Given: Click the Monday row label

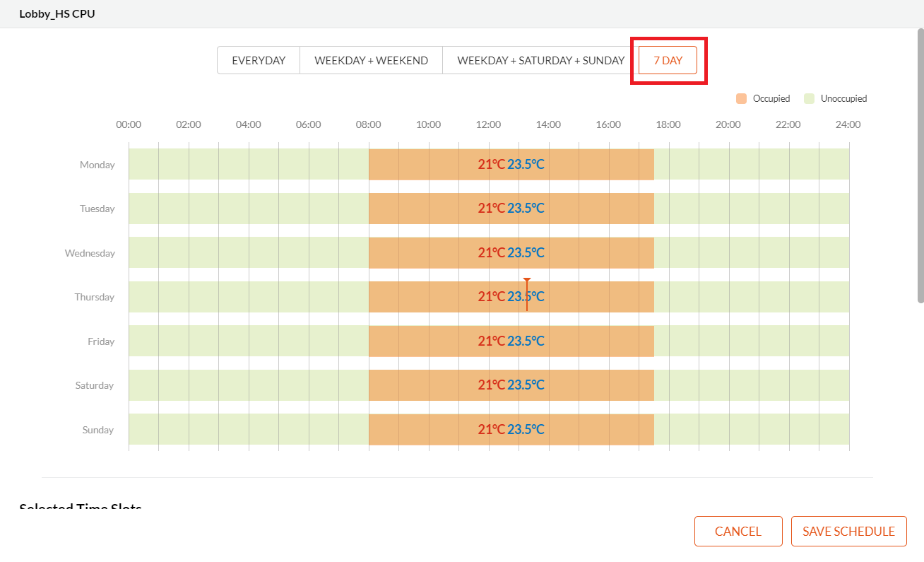Looking at the screenshot, I should (97, 165).
